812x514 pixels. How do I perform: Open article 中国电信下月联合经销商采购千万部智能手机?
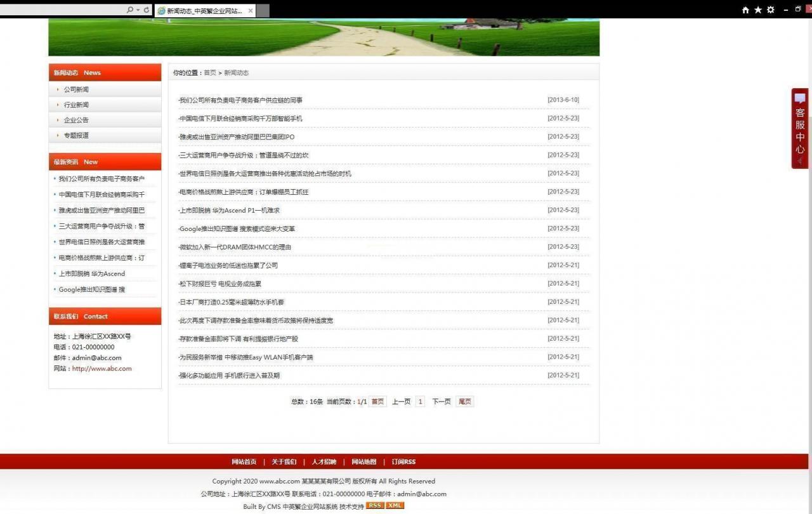[241, 119]
